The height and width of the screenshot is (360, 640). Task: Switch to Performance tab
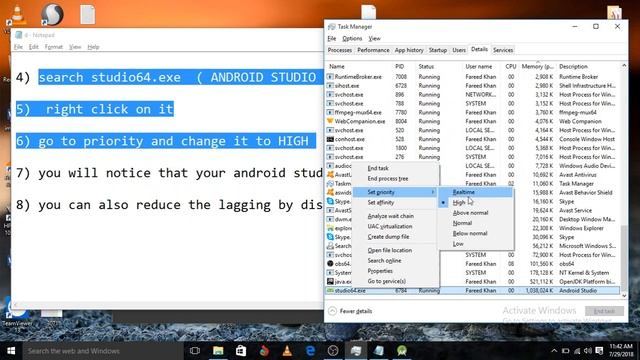373,50
